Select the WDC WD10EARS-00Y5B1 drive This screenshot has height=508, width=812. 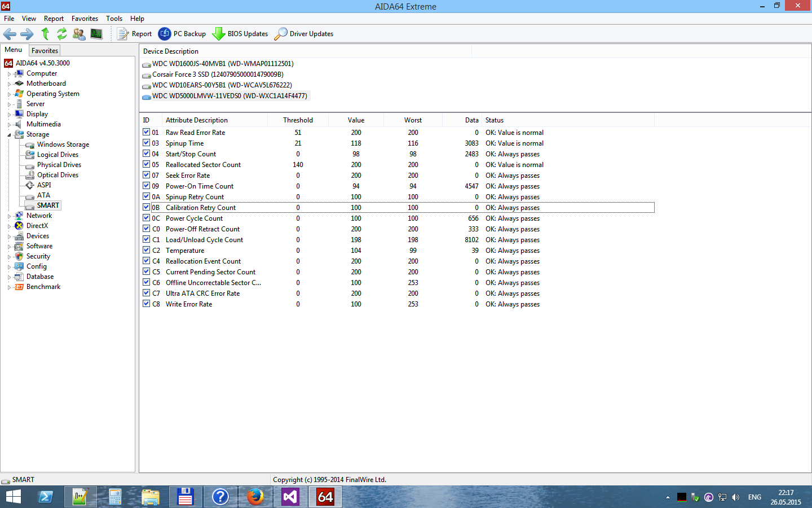click(222, 85)
